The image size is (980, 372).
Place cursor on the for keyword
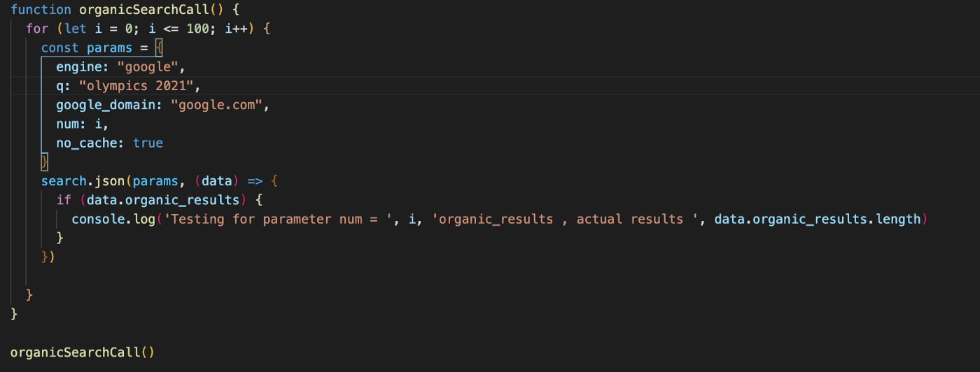coord(37,29)
